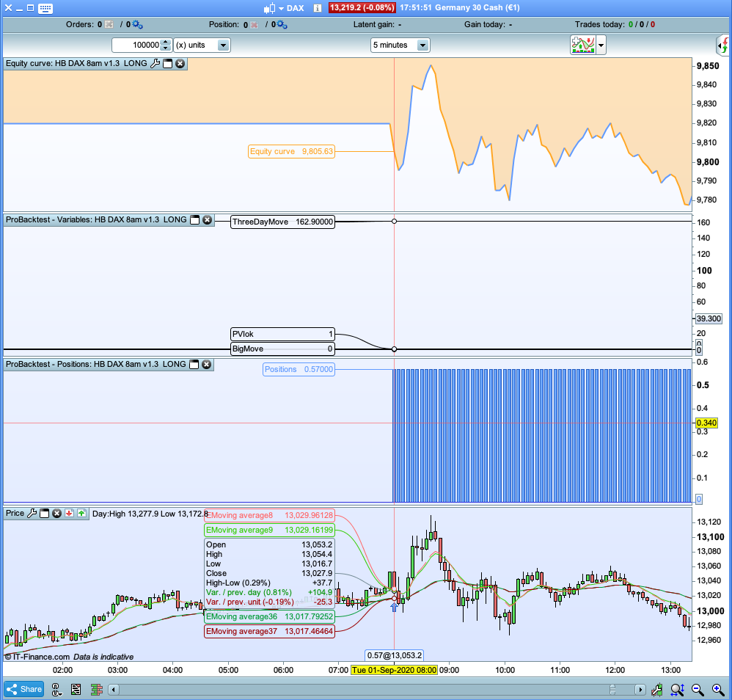
Task: Open the instrument info icon
Action: tap(318, 8)
